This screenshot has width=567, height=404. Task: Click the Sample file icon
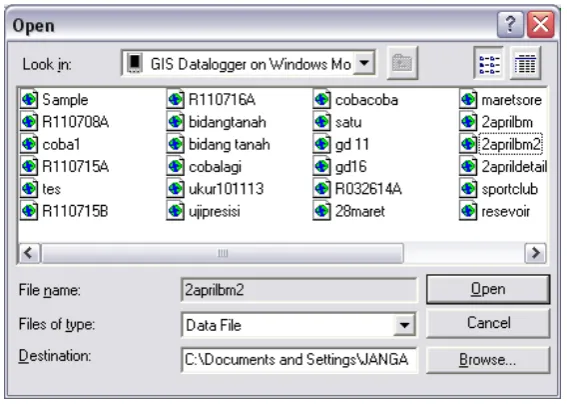tap(29, 99)
